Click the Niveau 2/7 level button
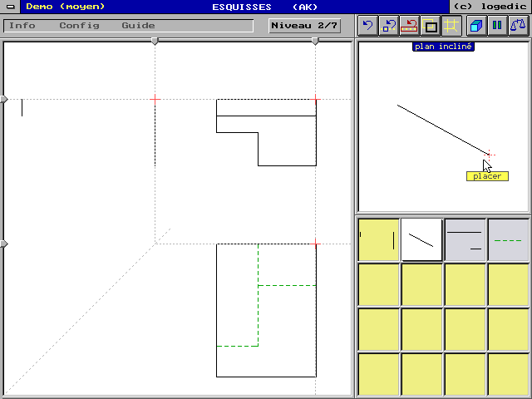 point(304,26)
